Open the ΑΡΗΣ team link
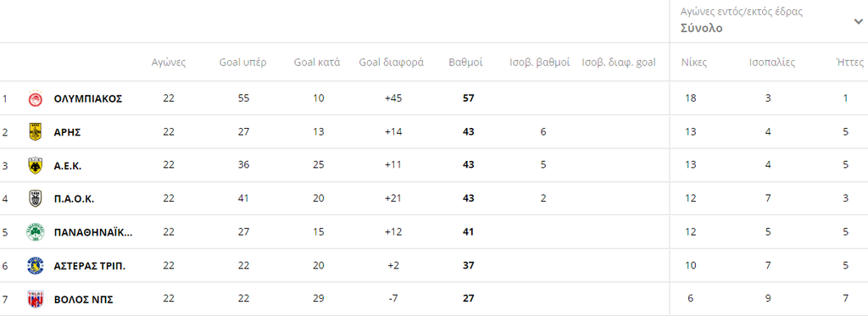Image resolution: width=868 pixels, height=316 pixels. (68, 132)
